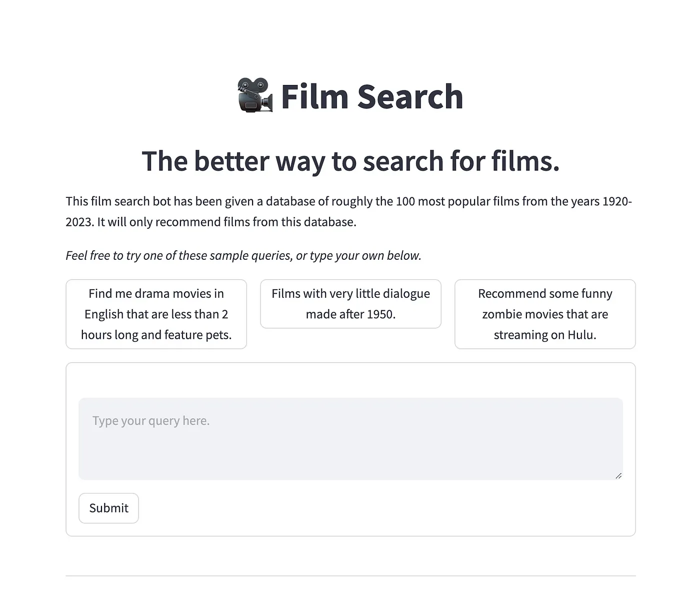Focus the 'Type your query here' text area

pos(350,439)
